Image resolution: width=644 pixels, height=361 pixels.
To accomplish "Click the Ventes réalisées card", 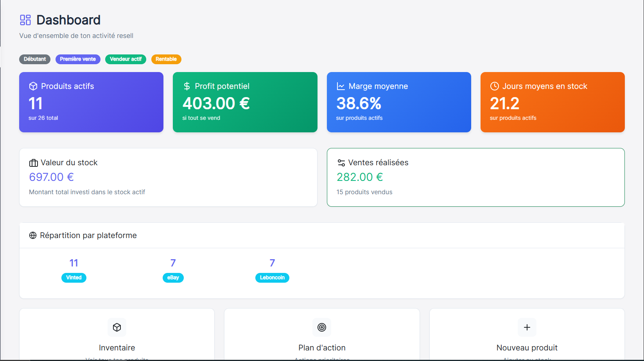I will (475, 177).
